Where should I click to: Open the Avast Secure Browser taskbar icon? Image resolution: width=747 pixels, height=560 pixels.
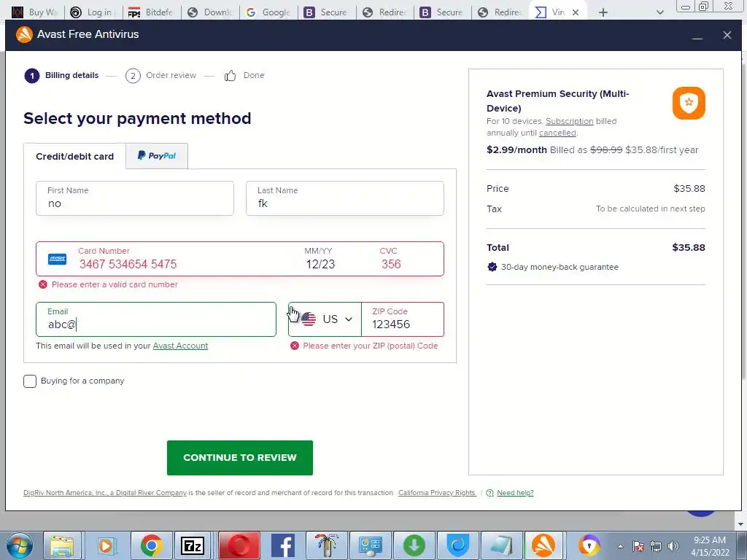point(589,545)
